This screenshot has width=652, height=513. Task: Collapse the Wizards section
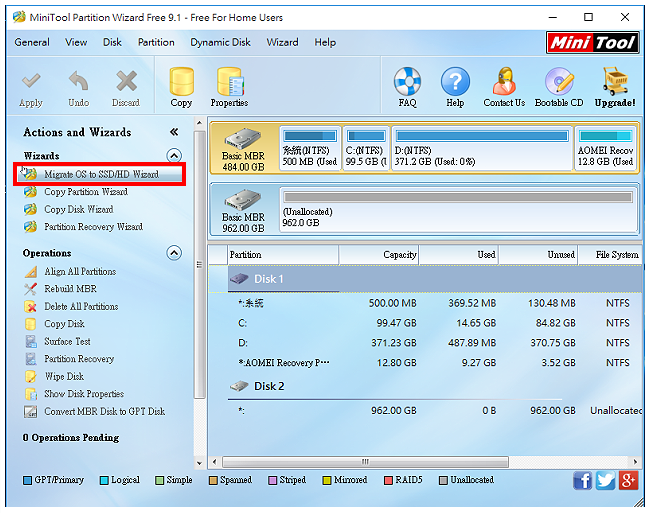[x=174, y=156]
